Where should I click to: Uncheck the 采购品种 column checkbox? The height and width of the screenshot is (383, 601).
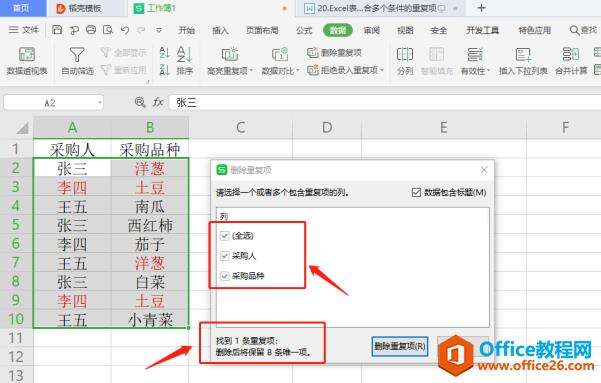pyautogui.click(x=225, y=276)
